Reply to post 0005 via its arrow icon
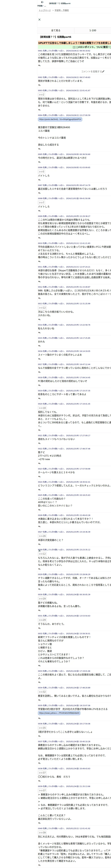This screenshot has height=868, width=111. point(39,162)
